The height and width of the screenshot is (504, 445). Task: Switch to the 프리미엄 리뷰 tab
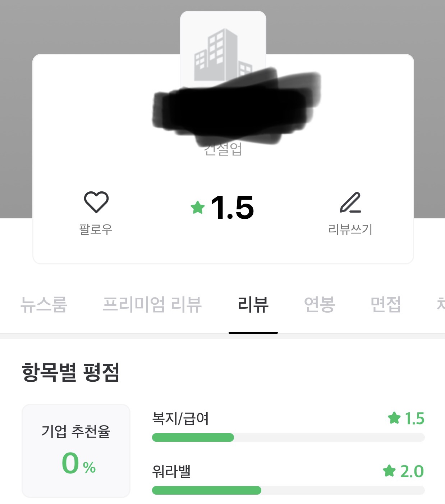(x=152, y=304)
